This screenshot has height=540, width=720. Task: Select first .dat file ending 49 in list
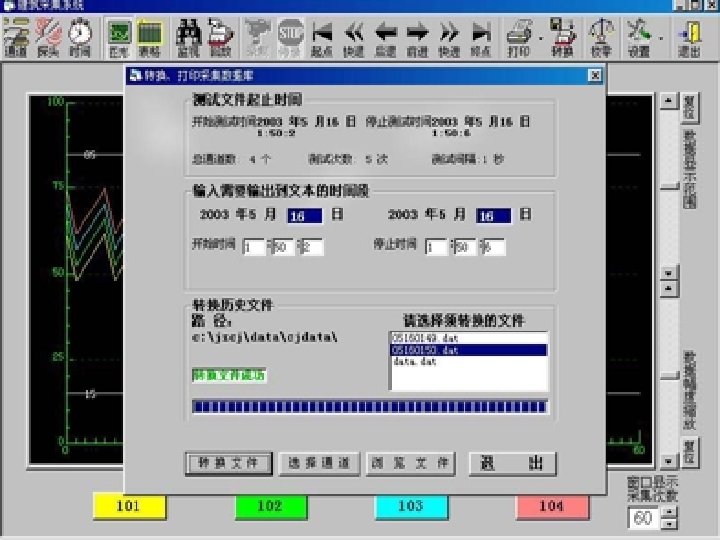coord(469,338)
